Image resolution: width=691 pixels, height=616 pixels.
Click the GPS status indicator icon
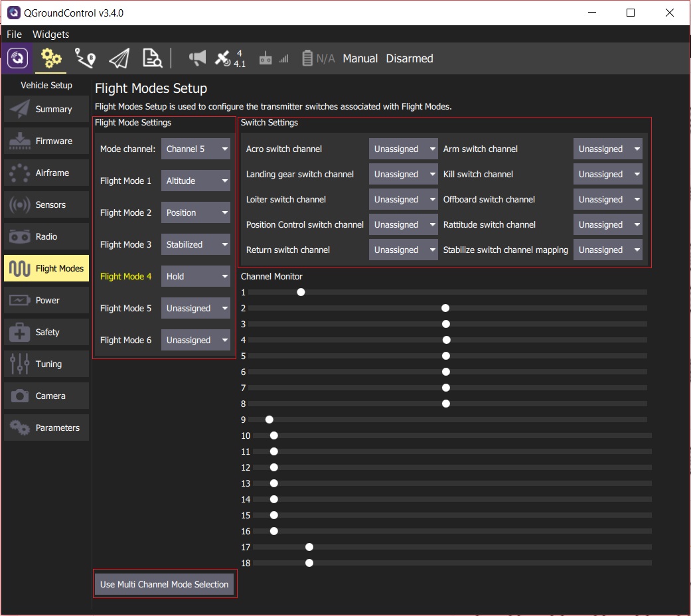[224, 58]
